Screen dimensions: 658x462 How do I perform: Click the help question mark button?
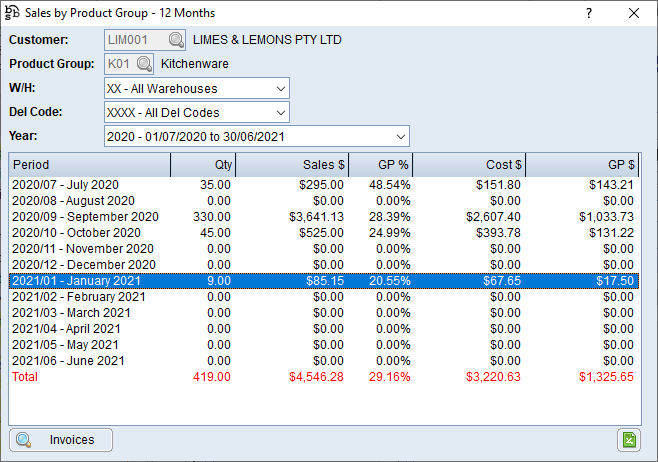tap(589, 13)
